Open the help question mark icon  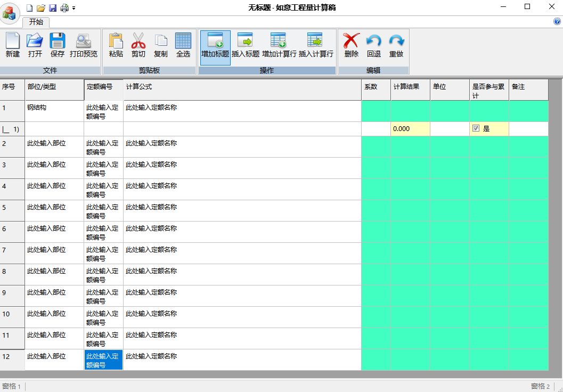(557, 21)
